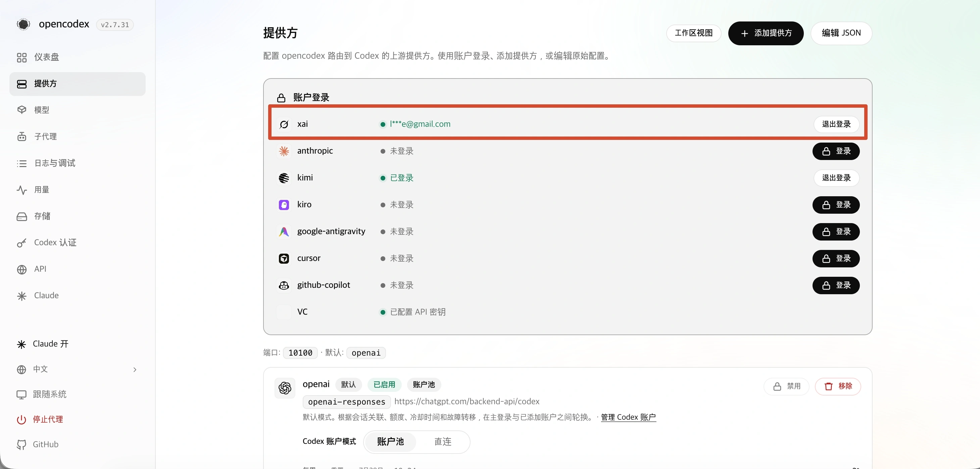This screenshot has width=980, height=469.
Task: Click the plus icon in 添加提供方
Action: [744, 34]
